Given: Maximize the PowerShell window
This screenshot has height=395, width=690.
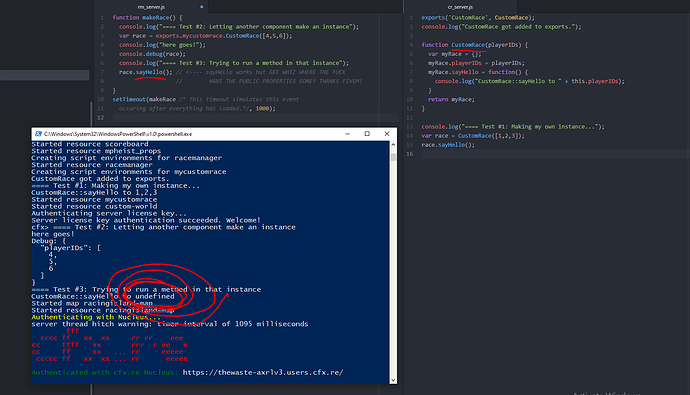Looking at the screenshot, I should click(x=367, y=134).
